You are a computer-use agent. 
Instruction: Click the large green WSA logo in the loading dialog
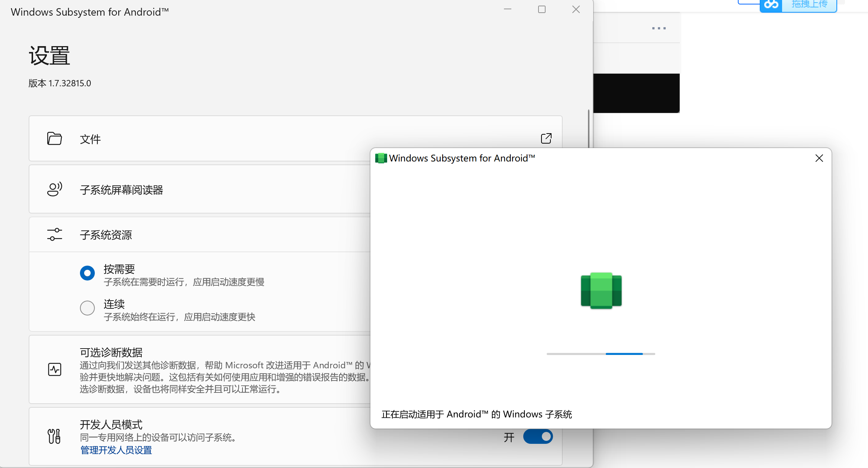click(x=601, y=291)
